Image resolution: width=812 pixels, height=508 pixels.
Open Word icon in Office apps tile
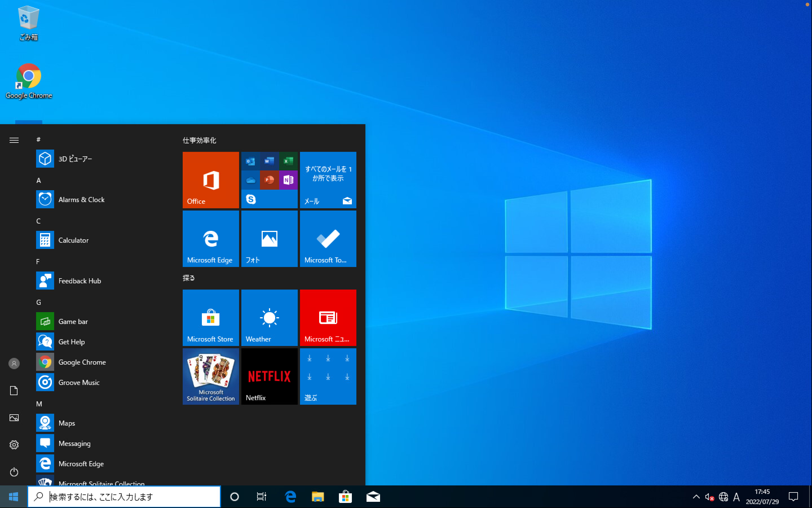pyautogui.click(x=269, y=161)
